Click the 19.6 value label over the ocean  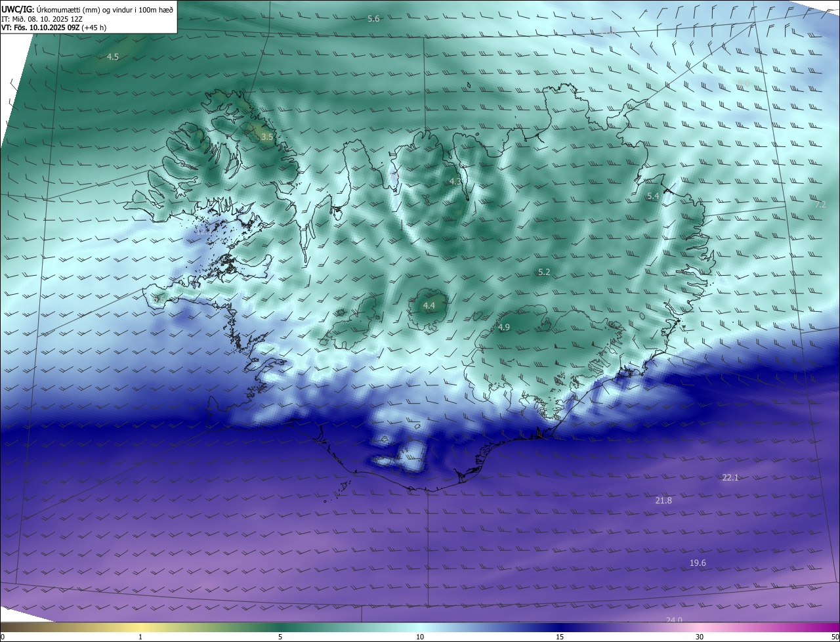tap(698, 563)
